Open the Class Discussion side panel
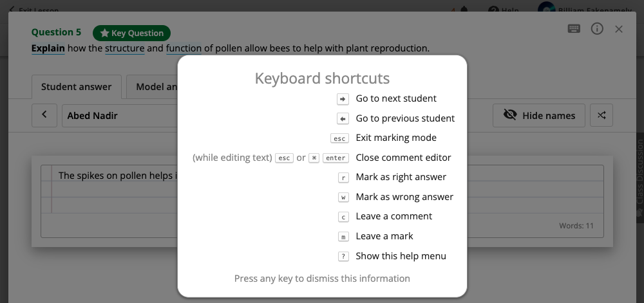This screenshot has height=303, width=644. [x=639, y=178]
